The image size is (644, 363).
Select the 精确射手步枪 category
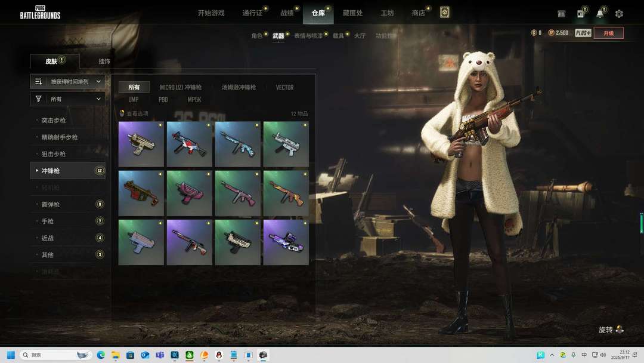(x=68, y=137)
